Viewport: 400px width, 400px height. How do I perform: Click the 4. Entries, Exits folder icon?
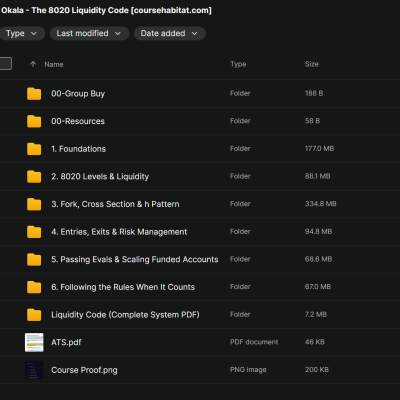click(34, 232)
